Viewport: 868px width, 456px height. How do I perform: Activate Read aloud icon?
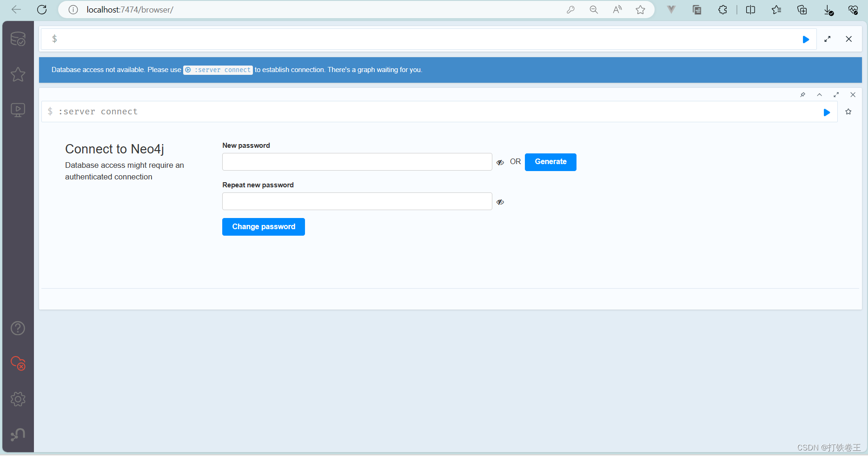[x=617, y=10]
